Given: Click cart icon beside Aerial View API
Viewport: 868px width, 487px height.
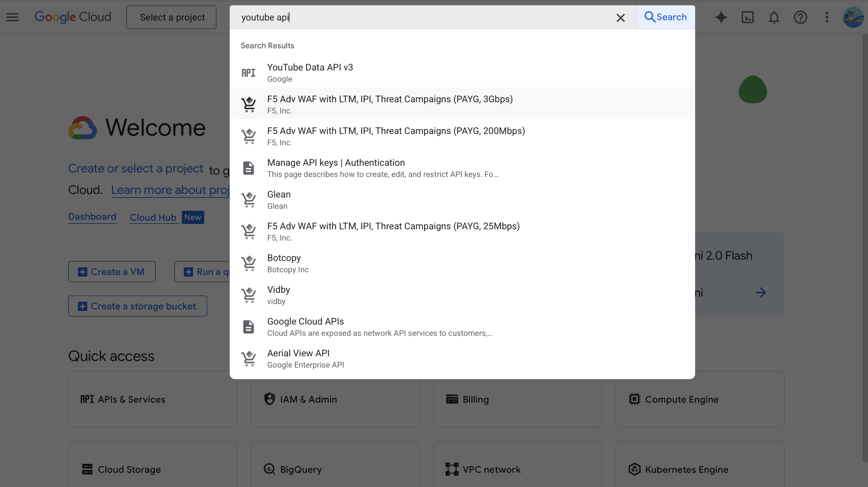Looking at the screenshot, I should 249,358.
